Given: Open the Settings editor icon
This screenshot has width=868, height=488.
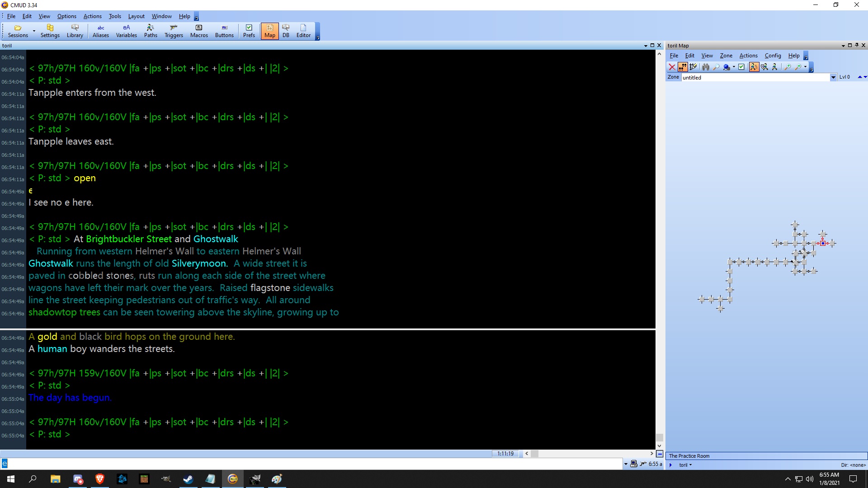Looking at the screenshot, I should click(50, 31).
